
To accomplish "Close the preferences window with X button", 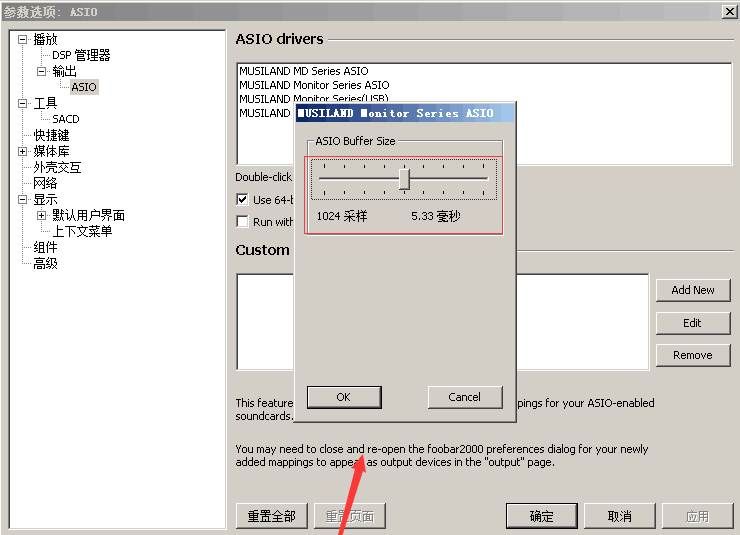I will pos(729,11).
